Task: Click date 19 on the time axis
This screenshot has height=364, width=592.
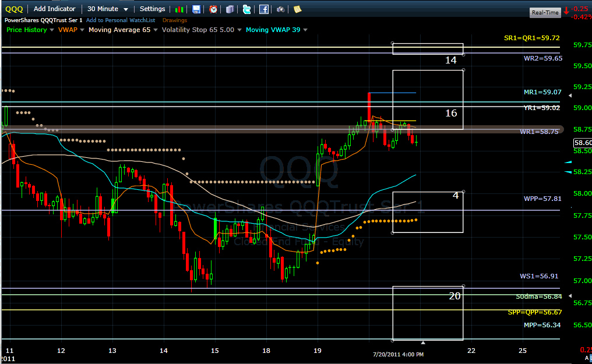Action: (x=318, y=351)
